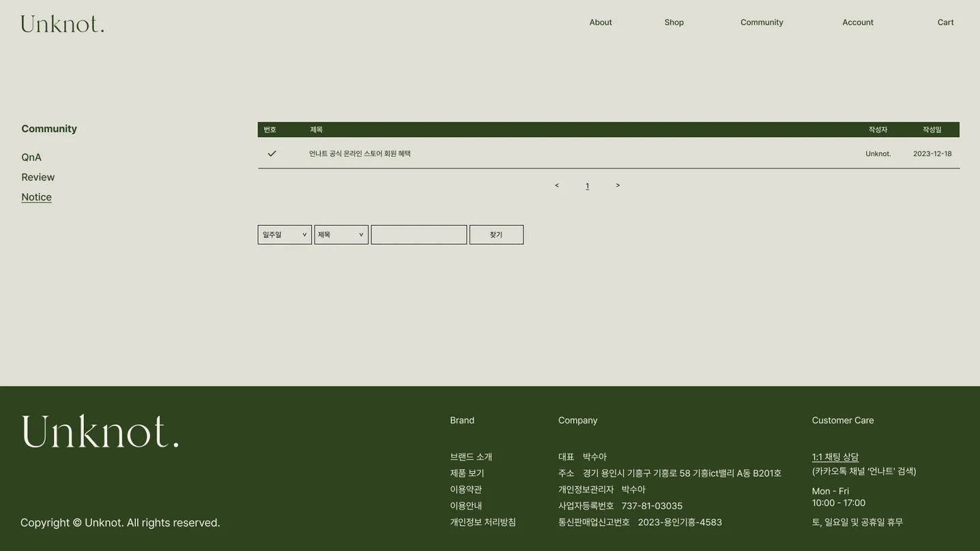980x551 pixels.
Task: Click the 2023-용인기흥-4583 registration number
Action: (x=680, y=522)
